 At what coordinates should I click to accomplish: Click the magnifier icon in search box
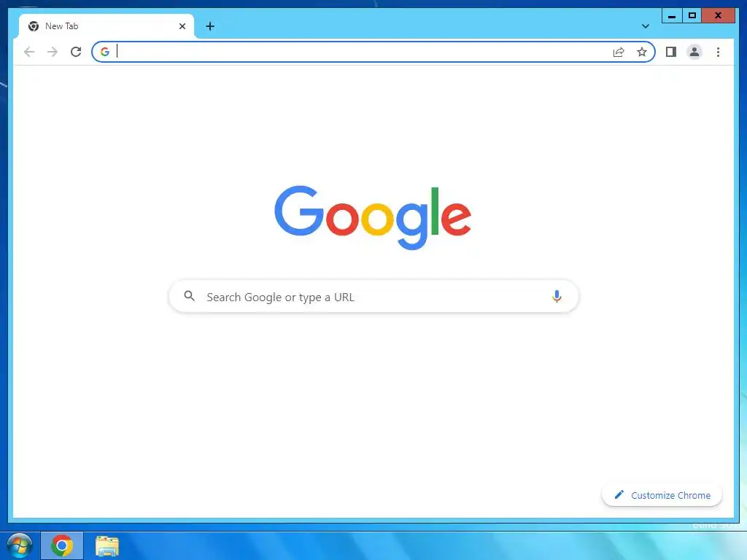[189, 296]
